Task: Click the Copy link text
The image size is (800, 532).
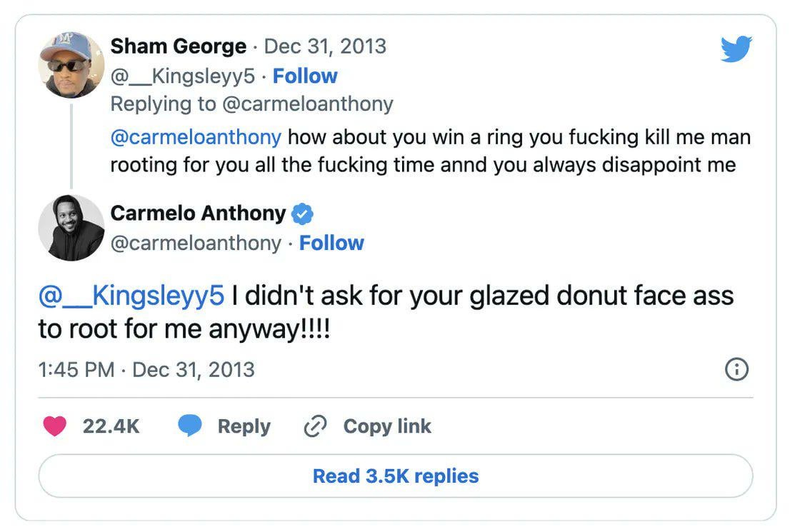Action: [387, 426]
